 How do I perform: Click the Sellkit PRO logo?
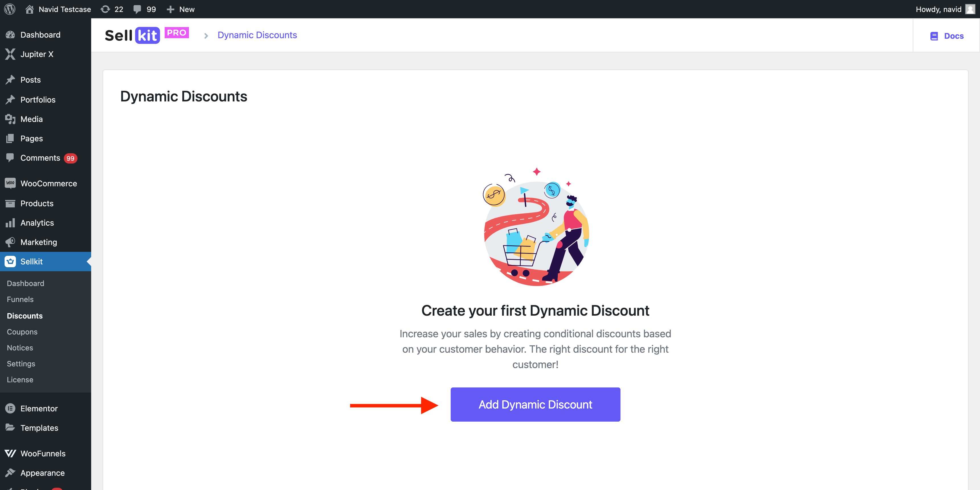click(147, 35)
